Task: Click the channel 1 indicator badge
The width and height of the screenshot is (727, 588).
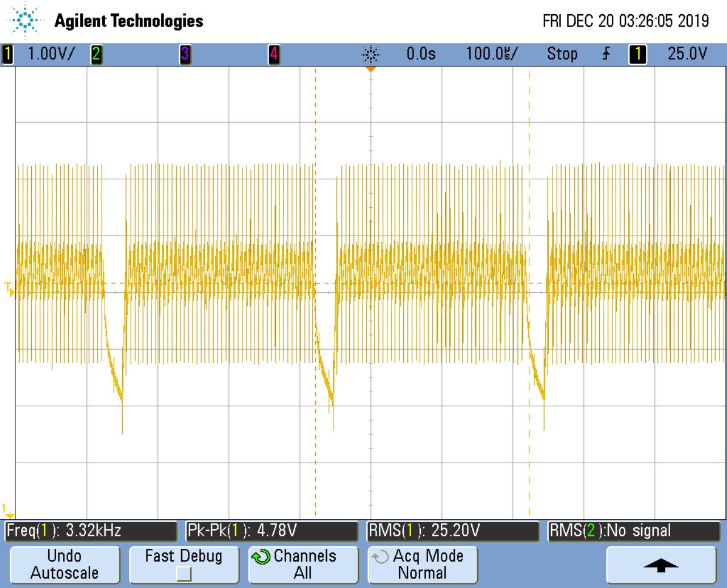Action: point(7,54)
